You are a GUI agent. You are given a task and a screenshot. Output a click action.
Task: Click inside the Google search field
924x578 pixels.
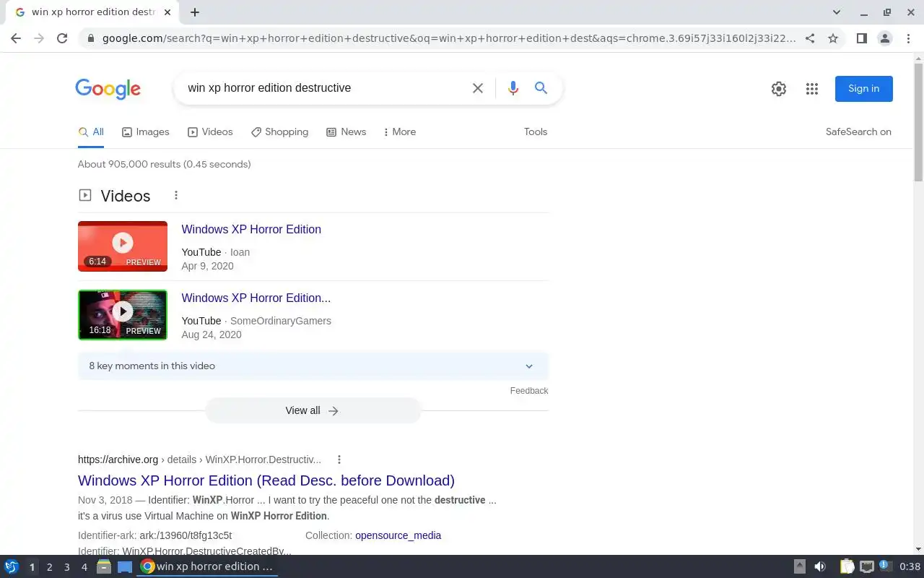325,88
